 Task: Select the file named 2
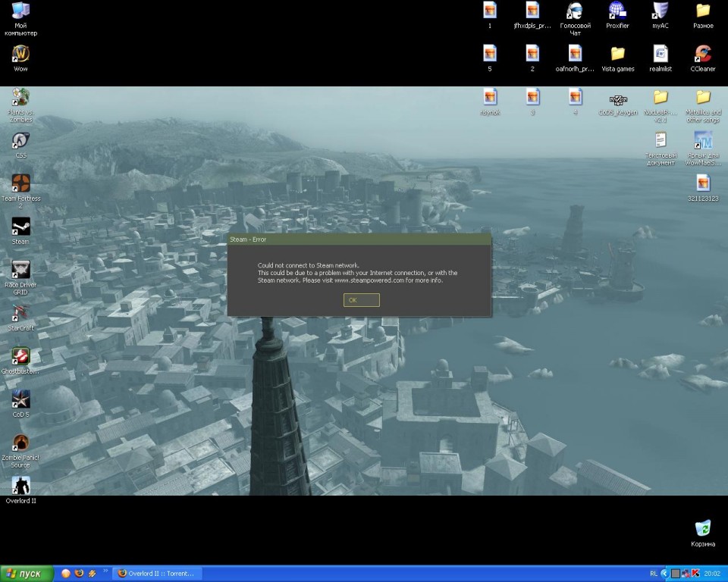(x=532, y=58)
